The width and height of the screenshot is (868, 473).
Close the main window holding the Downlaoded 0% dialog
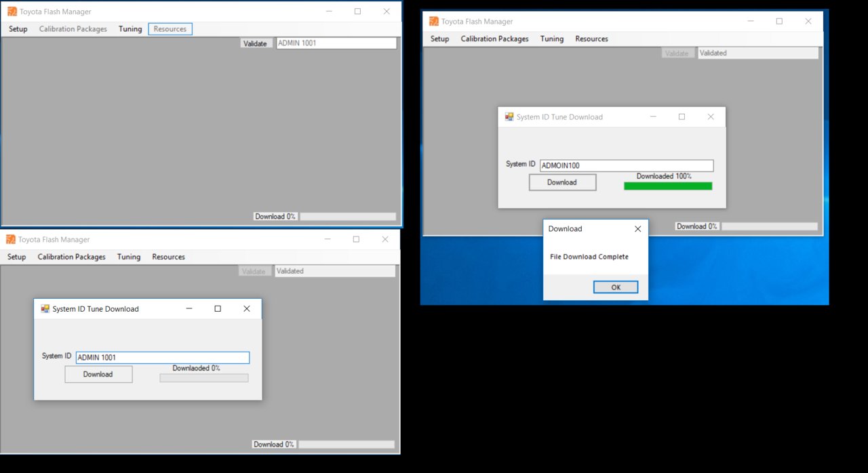coord(385,239)
